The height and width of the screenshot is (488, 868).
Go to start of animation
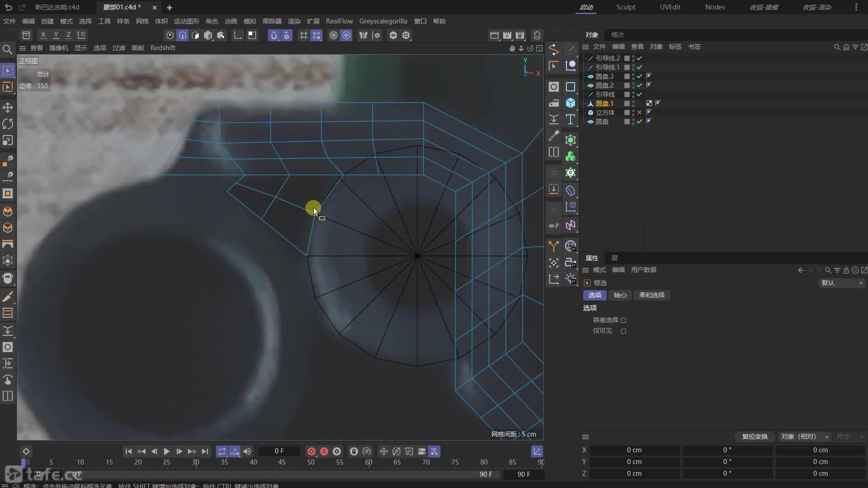(x=128, y=451)
